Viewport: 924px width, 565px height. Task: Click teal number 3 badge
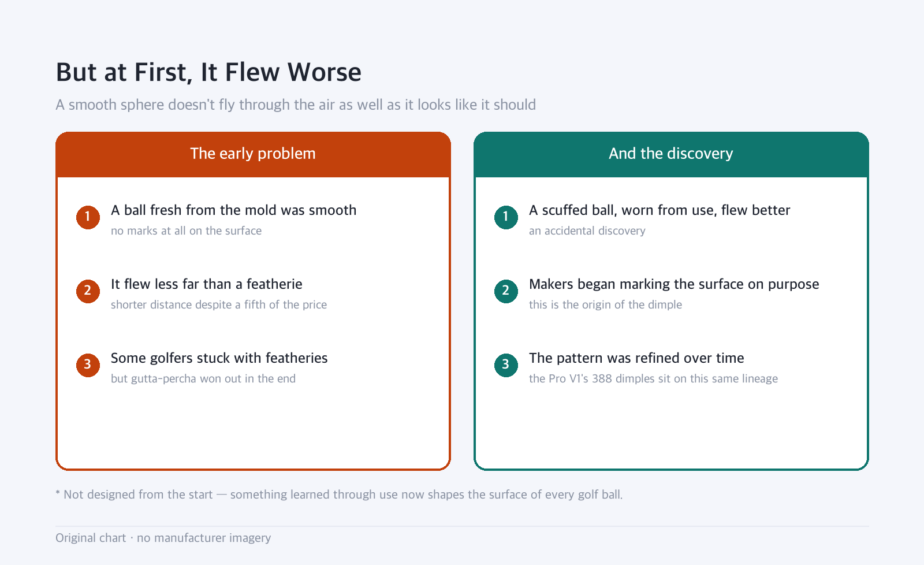point(506,365)
